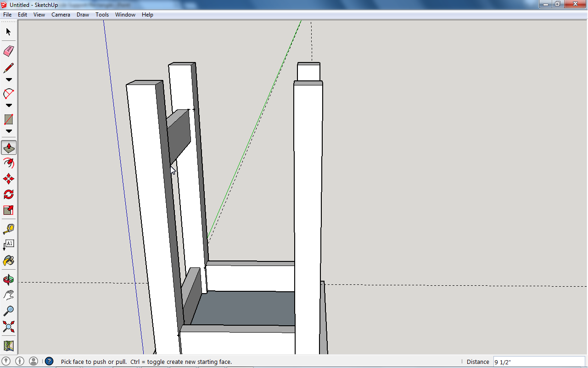Choose the Arc drawing tool
The width and height of the screenshot is (588, 368).
coord(8,93)
